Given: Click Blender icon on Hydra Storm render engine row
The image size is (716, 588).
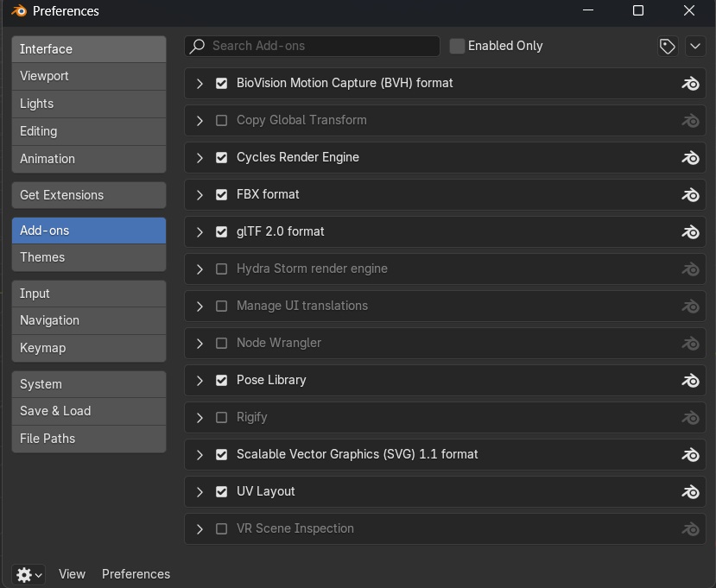Looking at the screenshot, I should point(690,269).
